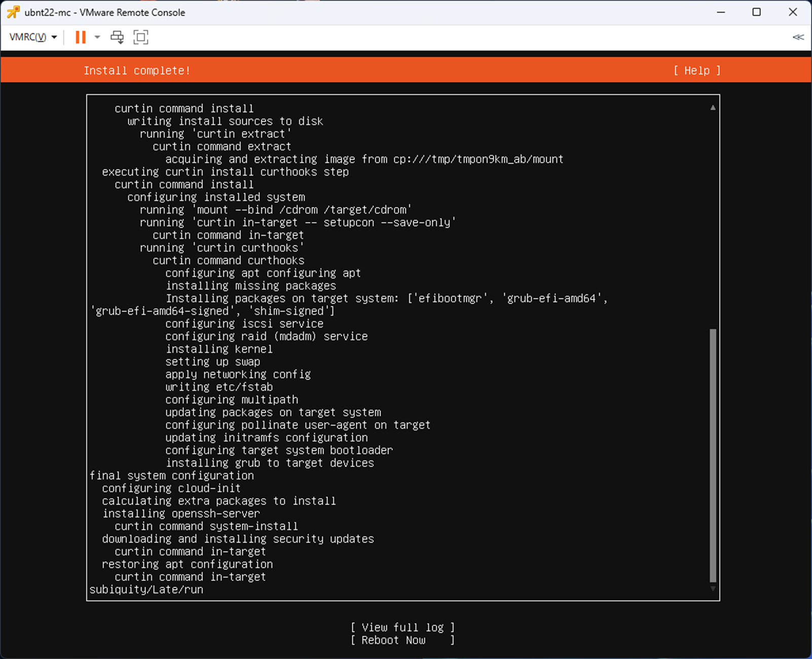Click 'installing openssh-server' log line
The image size is (812, 659).
pyautogui.click(x=181, y=514)
